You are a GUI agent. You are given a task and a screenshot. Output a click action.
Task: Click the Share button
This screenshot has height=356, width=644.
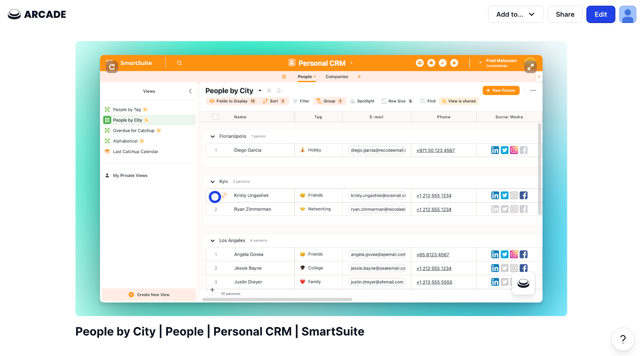(565, 14)
